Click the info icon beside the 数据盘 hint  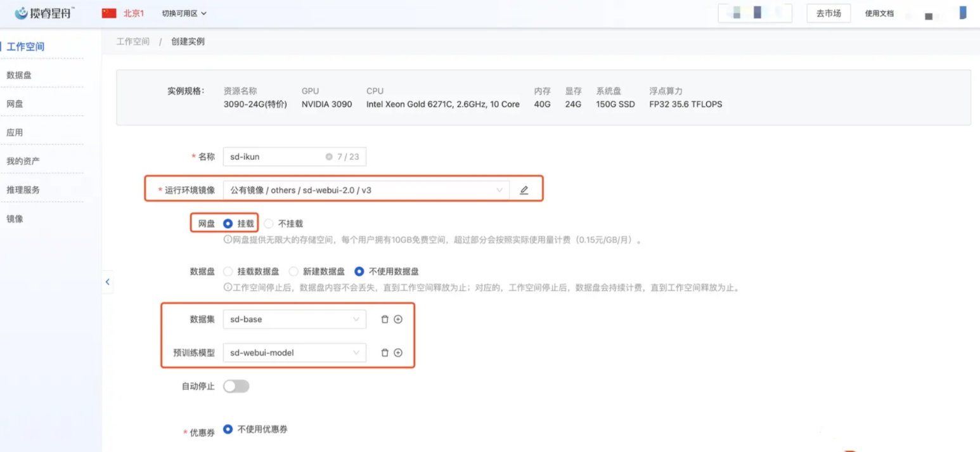point(228,288)
